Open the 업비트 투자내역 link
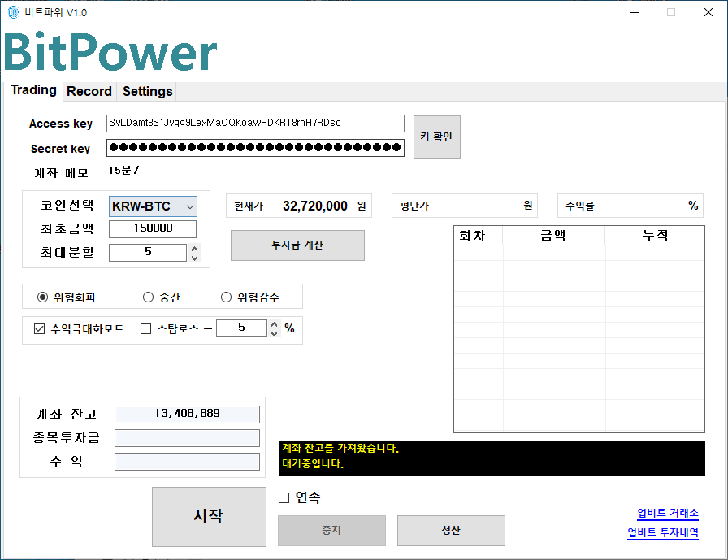The height and width of the screenshot is (560, 728). click(x=663, y=532)
